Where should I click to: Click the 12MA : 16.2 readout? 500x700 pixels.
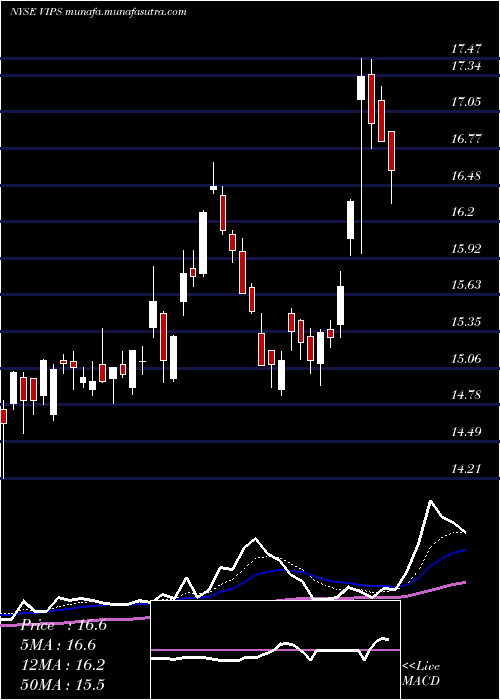63,665
